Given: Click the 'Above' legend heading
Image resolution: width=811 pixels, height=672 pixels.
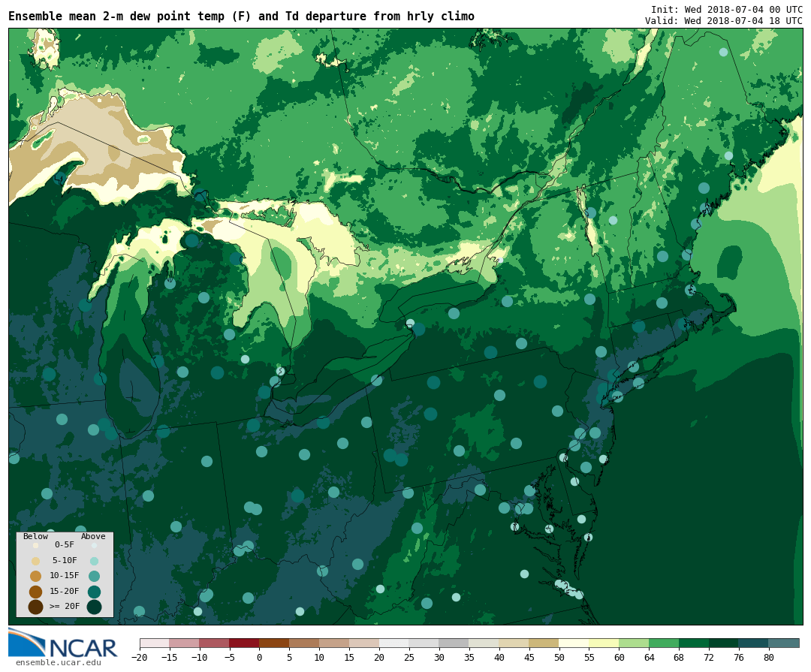Looking at the screenshot, I should (93, 536).
